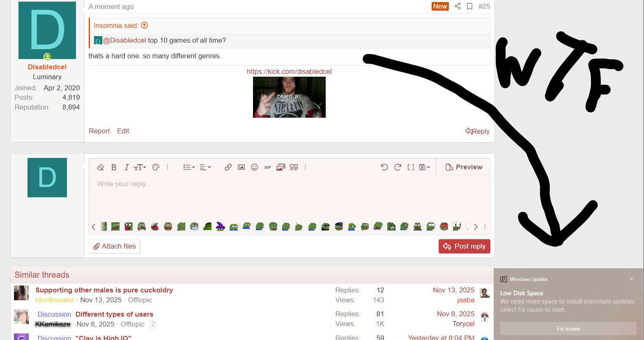Toggle BB code mode brackets
644x340 pixels.
tap(411, 167)
